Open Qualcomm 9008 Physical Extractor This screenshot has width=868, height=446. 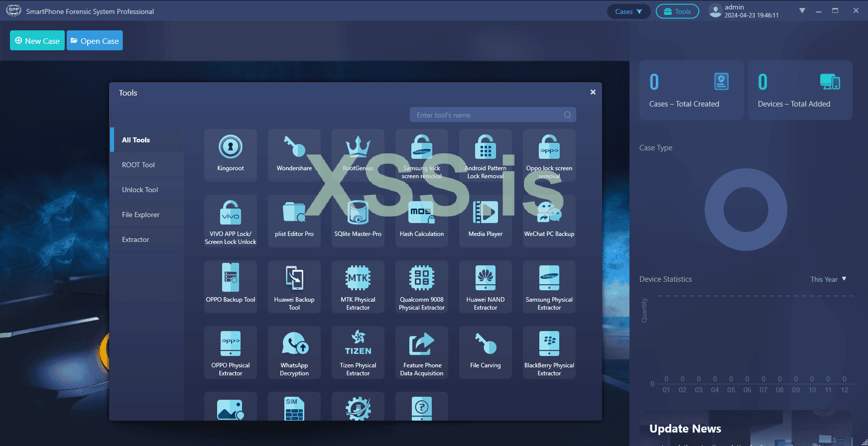pos(422,287)
